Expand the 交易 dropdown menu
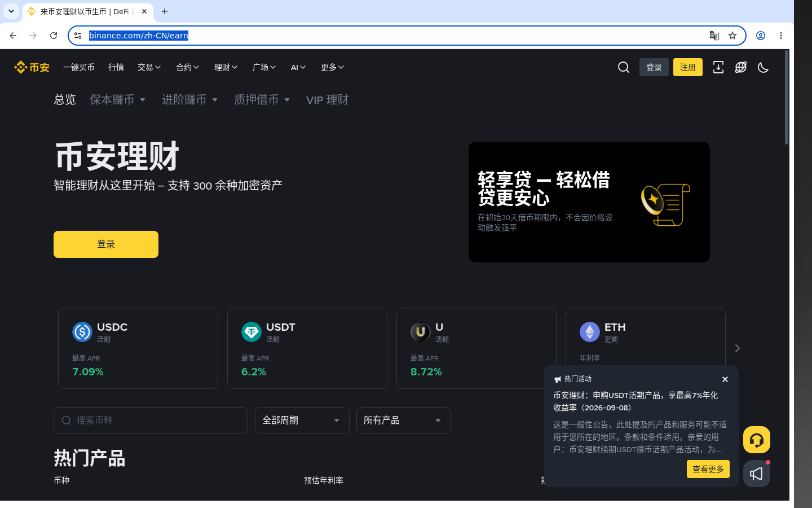Image resolution: width=812 pixels, height=508 pixels. point(149,67)
